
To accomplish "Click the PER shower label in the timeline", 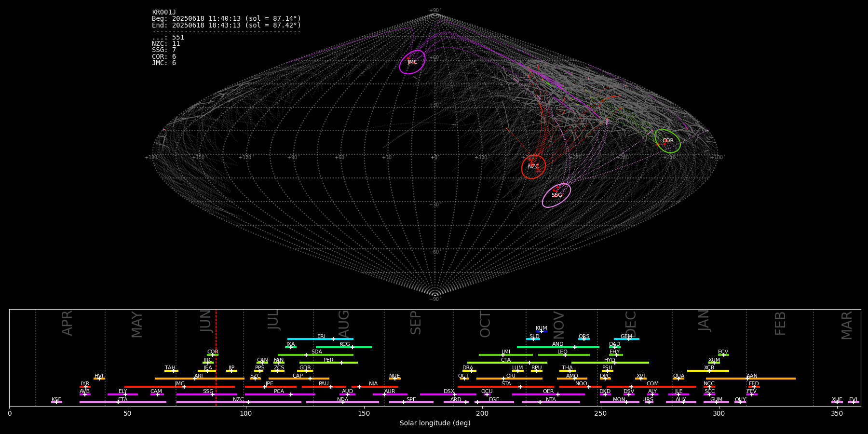I will click(x=328, y=360).
